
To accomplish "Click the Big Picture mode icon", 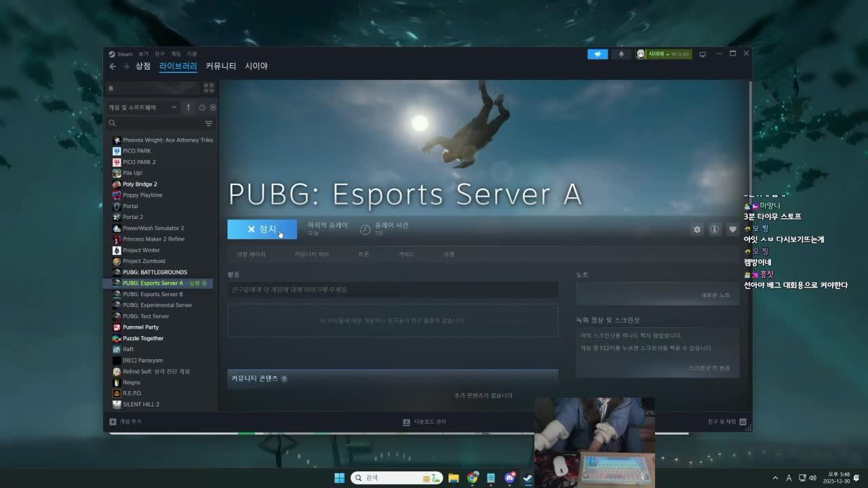I will point(703,54).
